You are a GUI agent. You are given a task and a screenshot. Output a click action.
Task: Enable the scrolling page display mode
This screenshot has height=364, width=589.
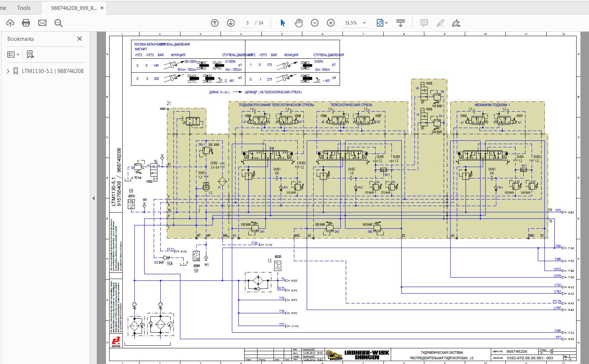(x=400, y=23)
